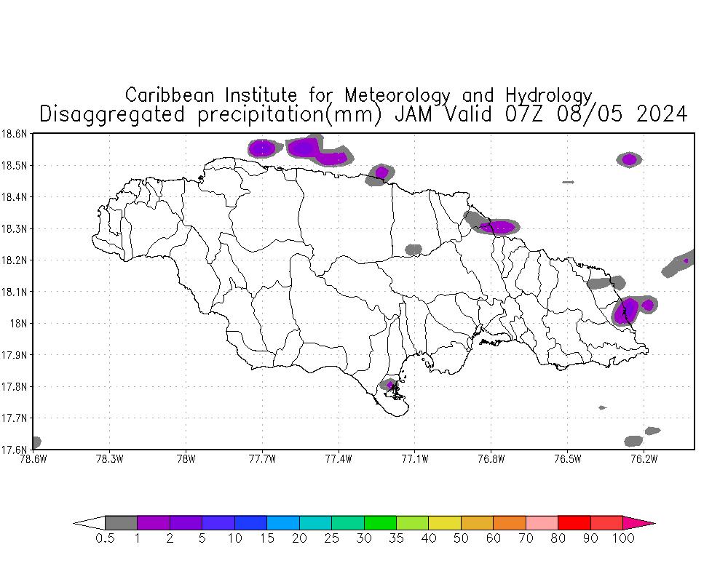The width and height of the screenshot is (728, 582).
Task: Click the "Valid 07Z 08/05 2024" date text
Action: [x=566, y=114]
